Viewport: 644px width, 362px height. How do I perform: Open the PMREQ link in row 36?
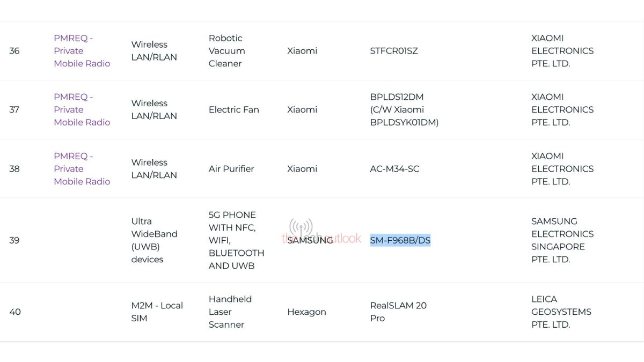(82, 51)
